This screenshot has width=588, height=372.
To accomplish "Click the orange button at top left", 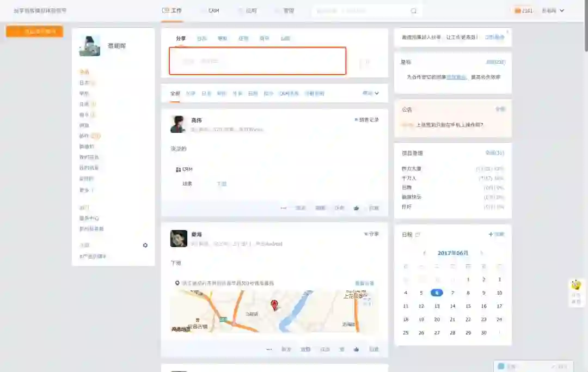I will point(34,32).
